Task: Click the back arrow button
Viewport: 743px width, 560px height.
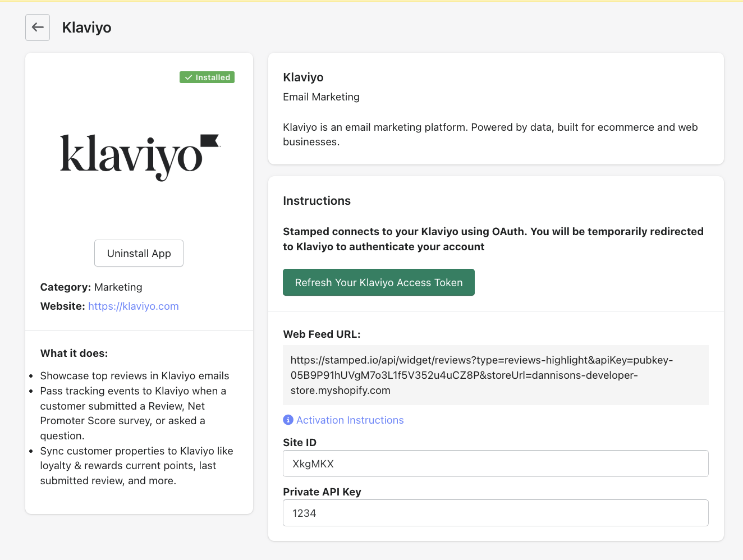Action: pos(38,27)
